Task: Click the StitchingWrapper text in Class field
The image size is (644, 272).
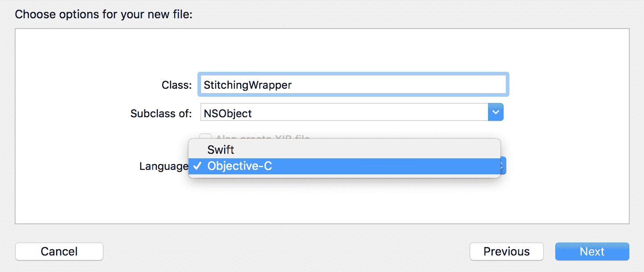Action: point(248,85)
